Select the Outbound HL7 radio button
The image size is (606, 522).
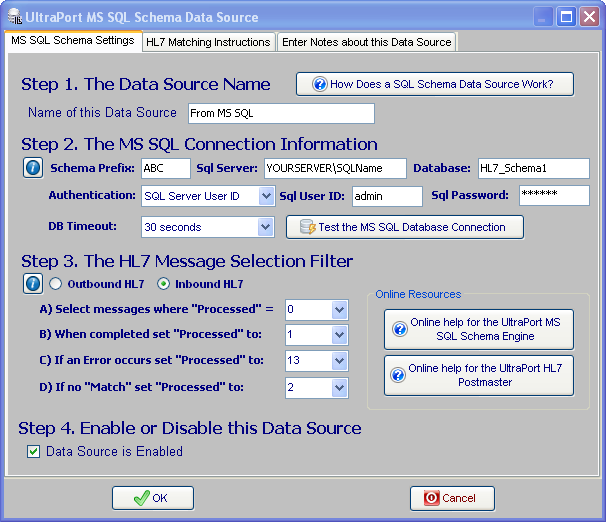tap(56, 284)
